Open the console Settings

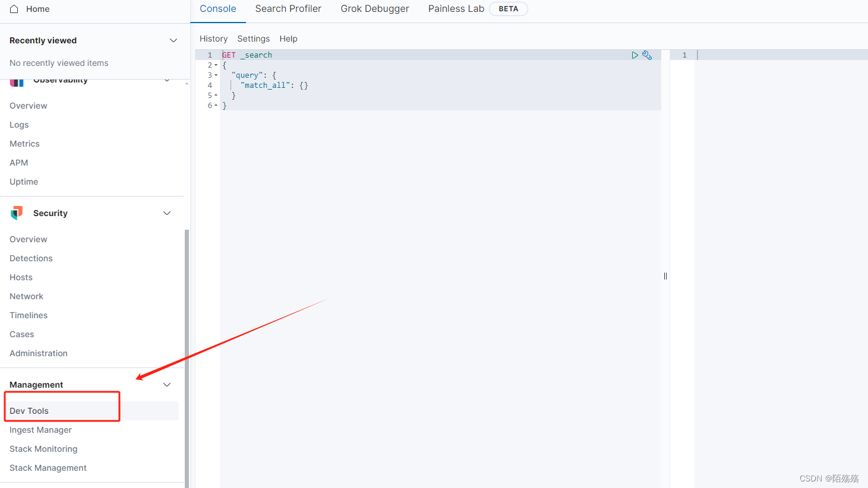(254, 39)
